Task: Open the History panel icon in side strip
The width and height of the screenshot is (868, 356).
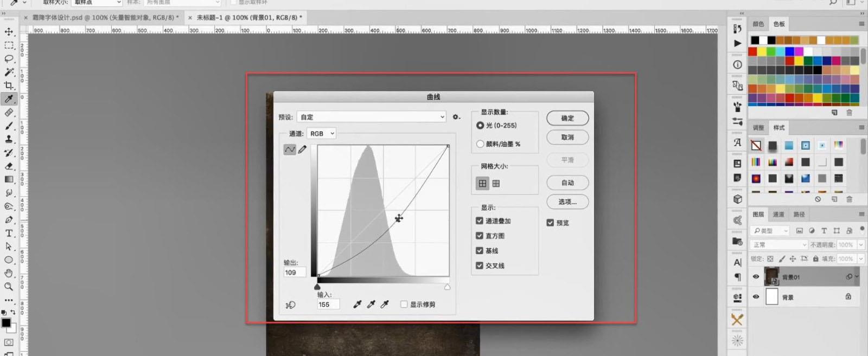Action: pyautogui.click(x=737, y=28)
